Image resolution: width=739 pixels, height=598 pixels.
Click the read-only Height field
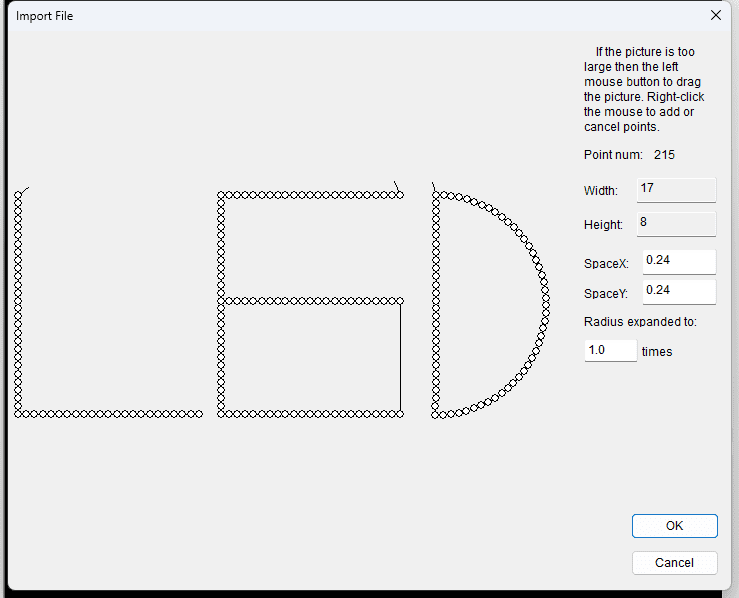click(x=675, y=223)
